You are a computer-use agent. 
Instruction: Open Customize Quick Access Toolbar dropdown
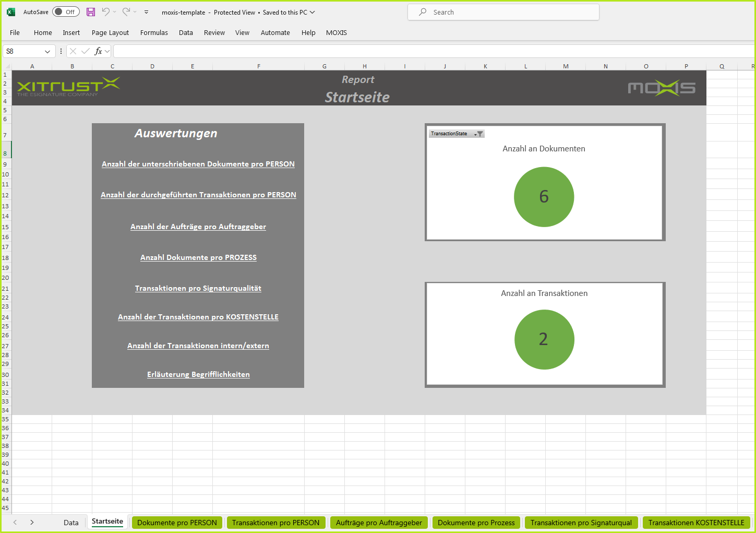coord(146,12)
